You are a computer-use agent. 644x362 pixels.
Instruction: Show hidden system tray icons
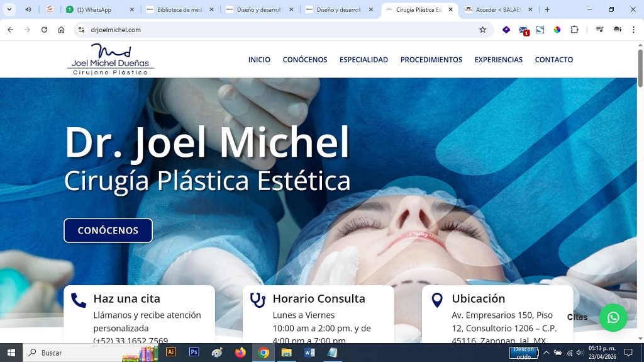coord(546,353)
